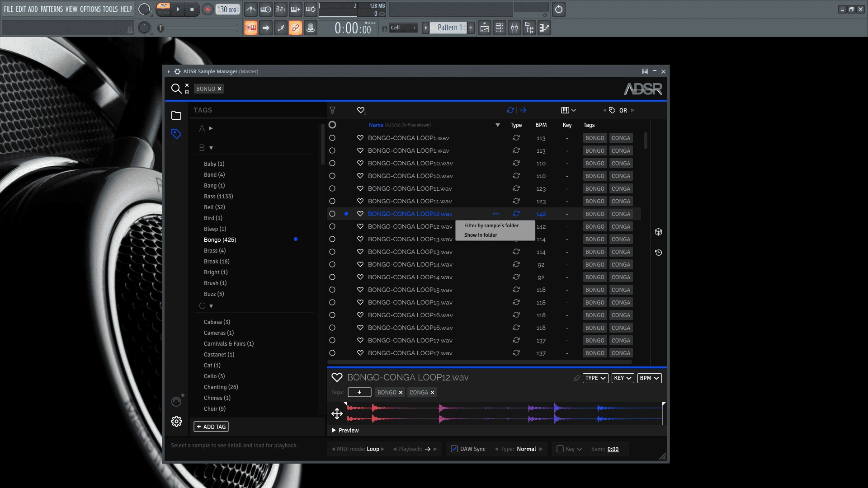This screenshot has height=488, width=868.
Task: Click the edit pencil icon near TYPE
Action: (x=576, y=378)
